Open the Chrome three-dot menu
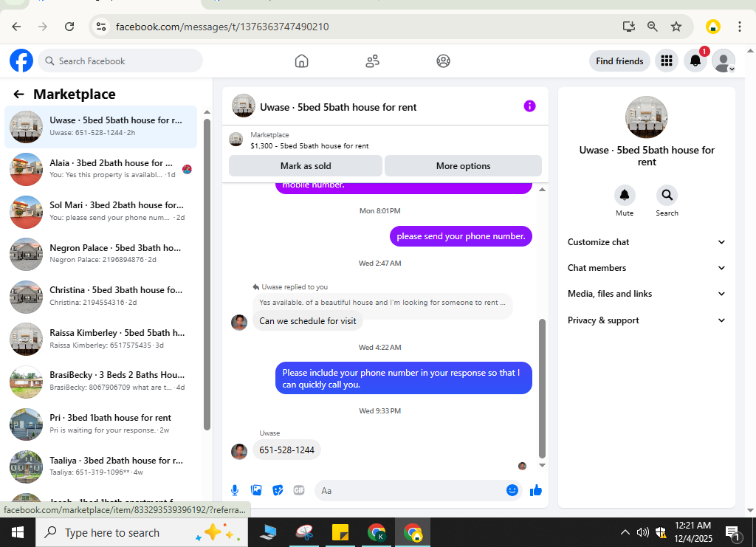Viewport: 756px width, 547px height. tap(739, 27)
